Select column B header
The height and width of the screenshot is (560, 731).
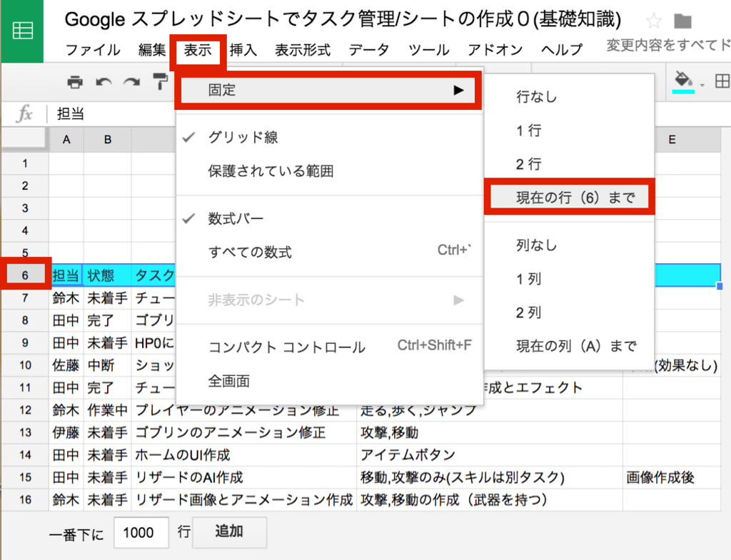pos(108,140)
